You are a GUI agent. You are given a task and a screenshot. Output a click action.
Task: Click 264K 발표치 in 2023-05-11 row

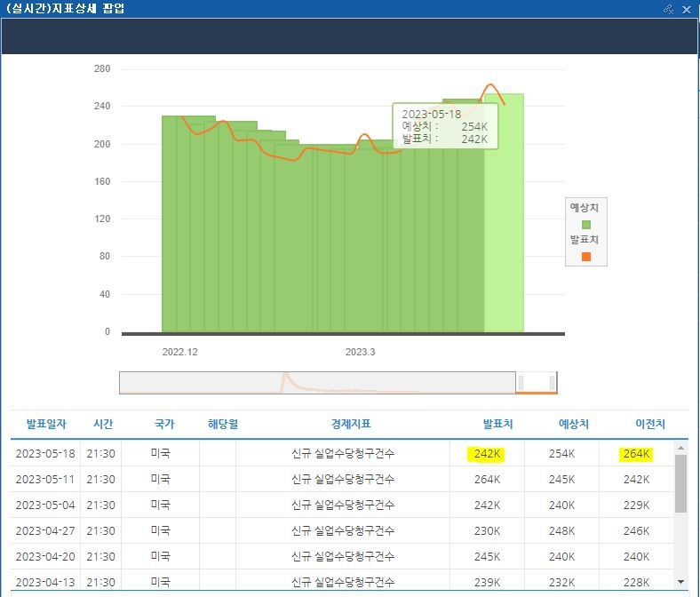487,480
